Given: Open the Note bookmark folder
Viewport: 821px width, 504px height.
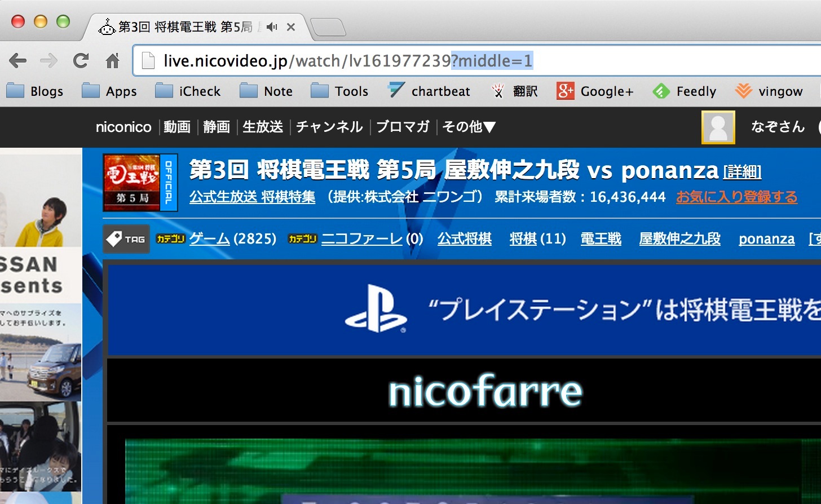Looking at the screenshot, I should 266,91.
